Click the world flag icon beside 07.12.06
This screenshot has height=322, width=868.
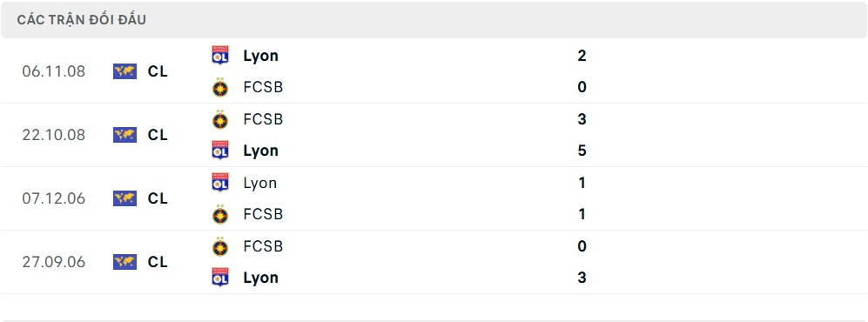tap(124, 198)
